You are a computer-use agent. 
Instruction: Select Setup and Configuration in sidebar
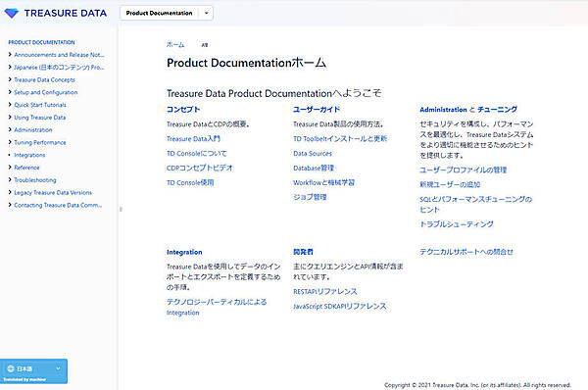click(x=46, y=92)
